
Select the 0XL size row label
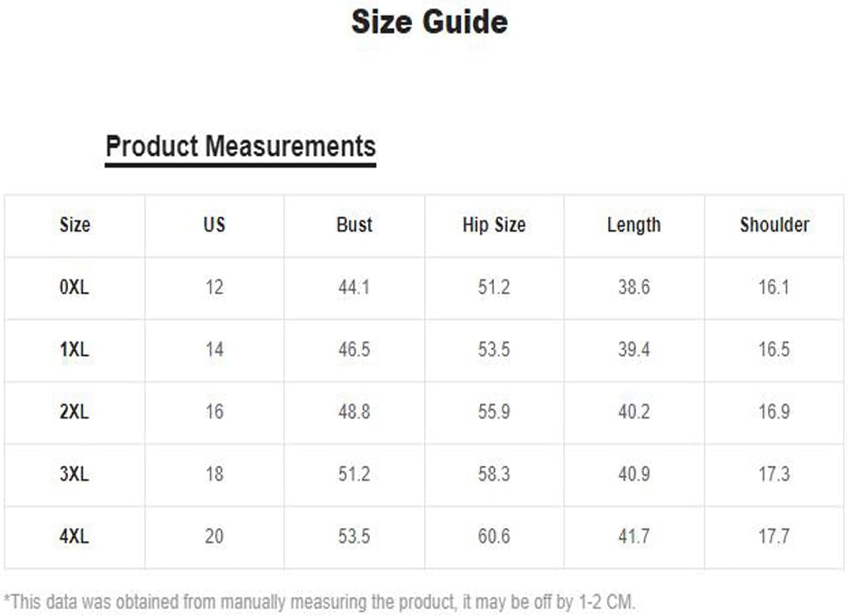(74, 287)
